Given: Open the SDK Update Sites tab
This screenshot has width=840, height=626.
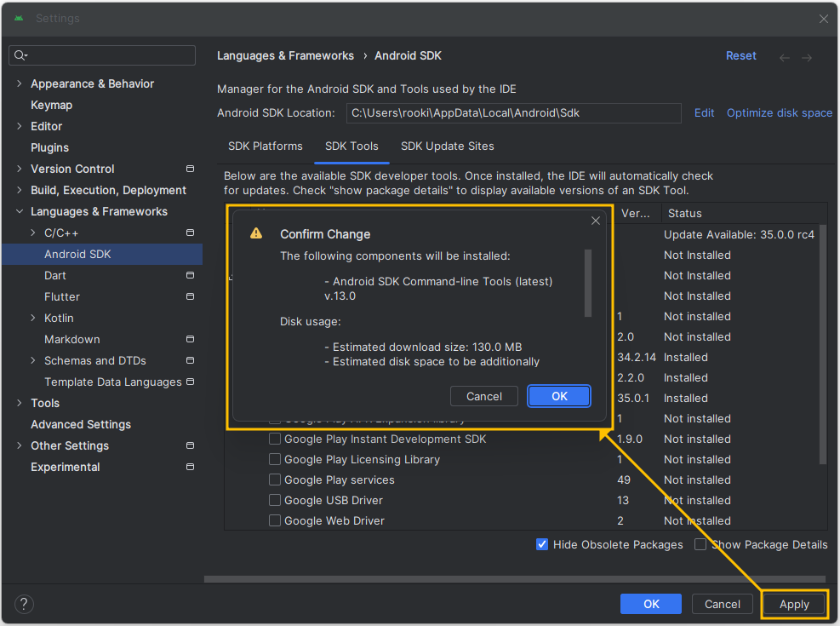Looking at the screenshot, I should click(448, 146).
